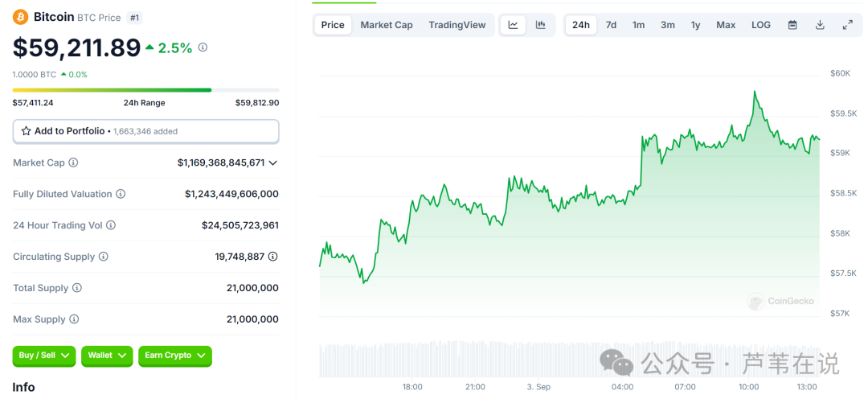Download chart data using download icon
The height and width of the screenshot is (399, 868).
pyautogui.click(x=821, y=25)
